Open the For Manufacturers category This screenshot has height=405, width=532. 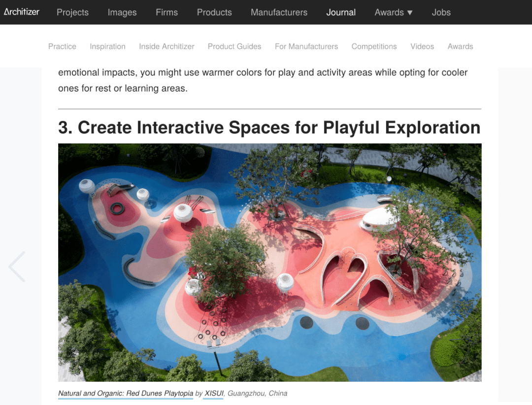306,46
